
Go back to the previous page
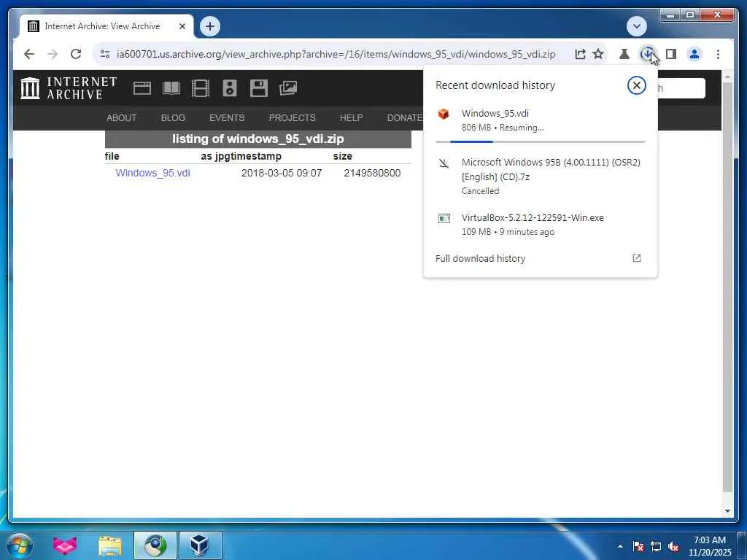click(x=29, y=54)
